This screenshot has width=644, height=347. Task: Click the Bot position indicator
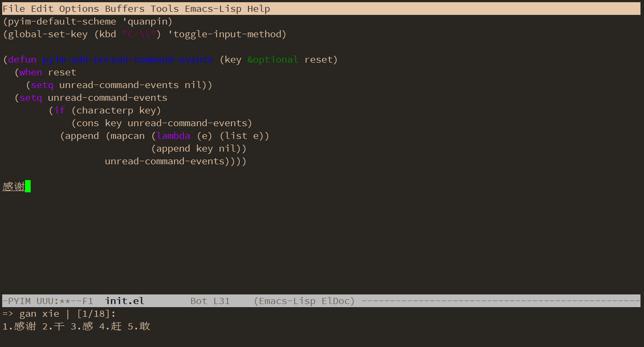pyautogui.click(x=199, y=301)
